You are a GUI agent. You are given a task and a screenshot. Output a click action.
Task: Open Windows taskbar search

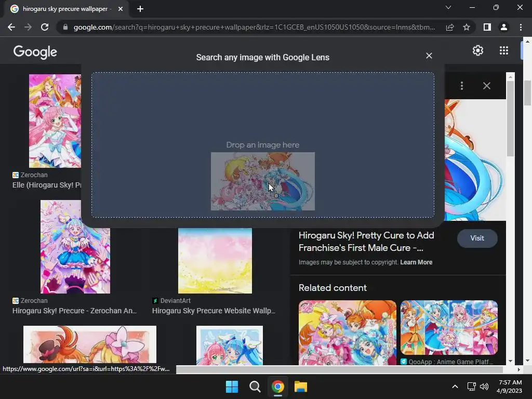tap(255, 387)
